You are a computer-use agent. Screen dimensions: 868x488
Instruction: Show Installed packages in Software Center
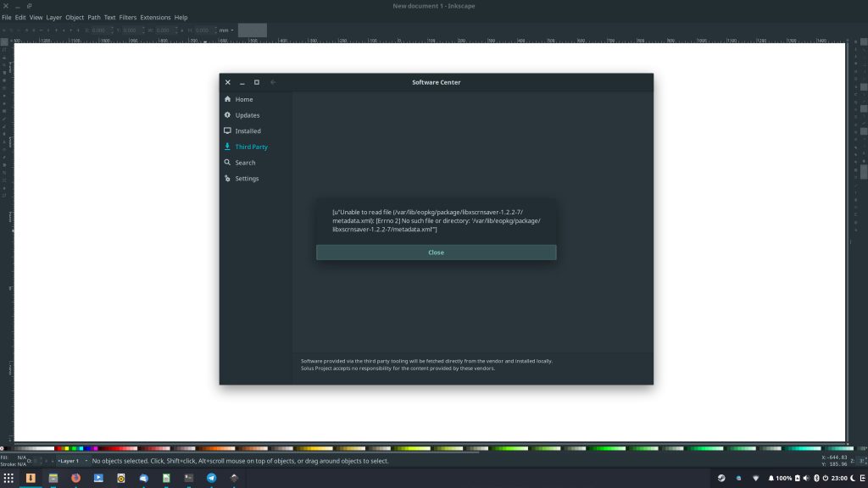coord(242,131)
